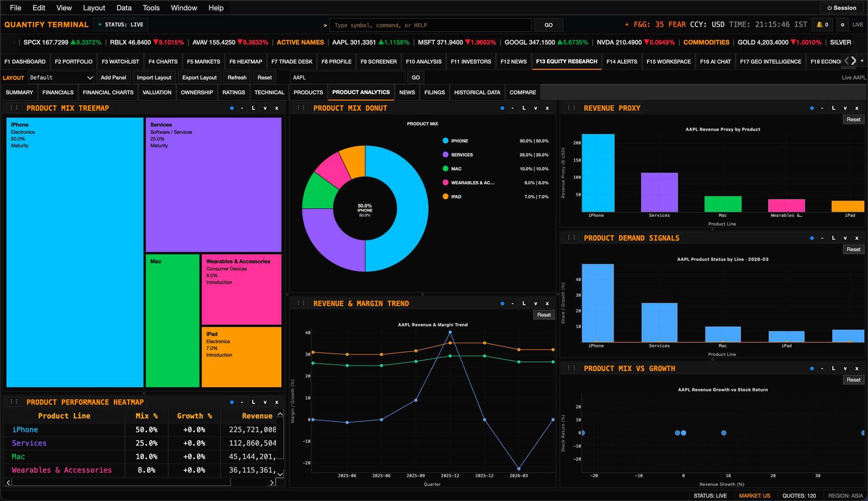
Task: Click the plus icon to add function tab
Action: [862, 61]
